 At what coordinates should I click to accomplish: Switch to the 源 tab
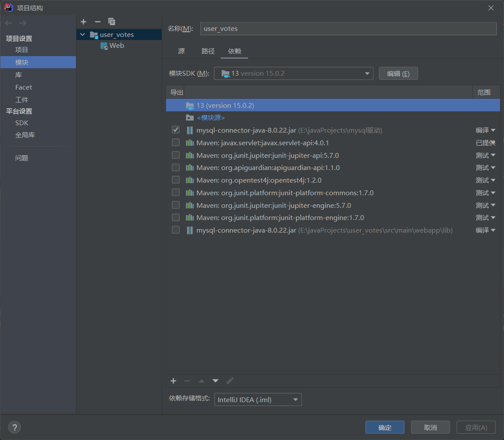[181, 51]
